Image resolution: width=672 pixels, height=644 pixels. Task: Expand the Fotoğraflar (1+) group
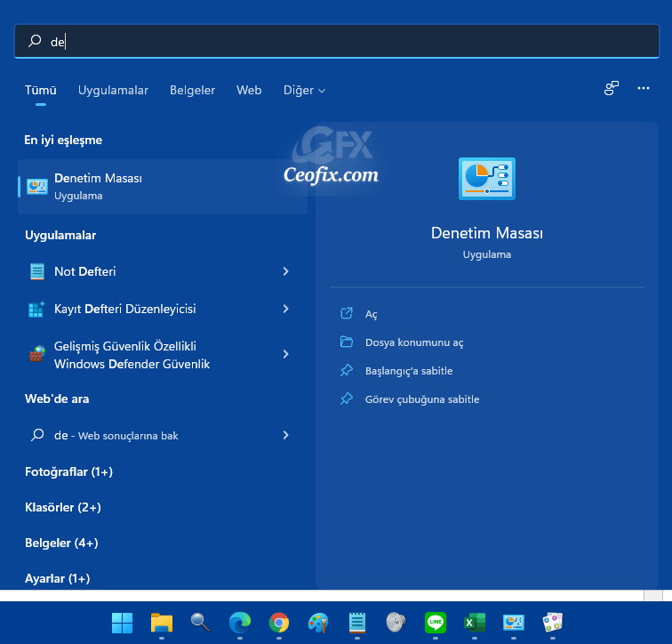(68, 471)
